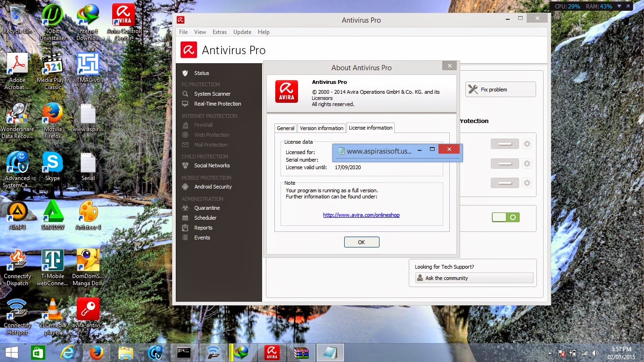644x362 pixels.
Task: Open settings gear beside topmost gray switch
Action: tap(527, 144)
